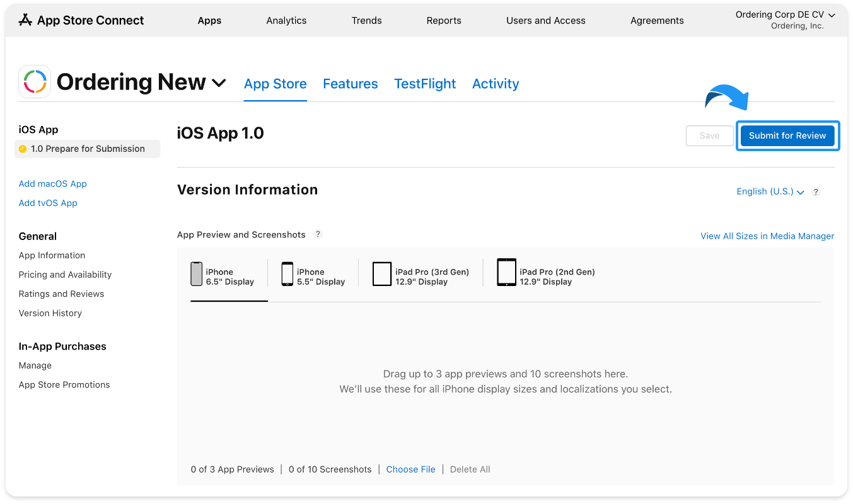Open Reports in the top navigation

444,21
